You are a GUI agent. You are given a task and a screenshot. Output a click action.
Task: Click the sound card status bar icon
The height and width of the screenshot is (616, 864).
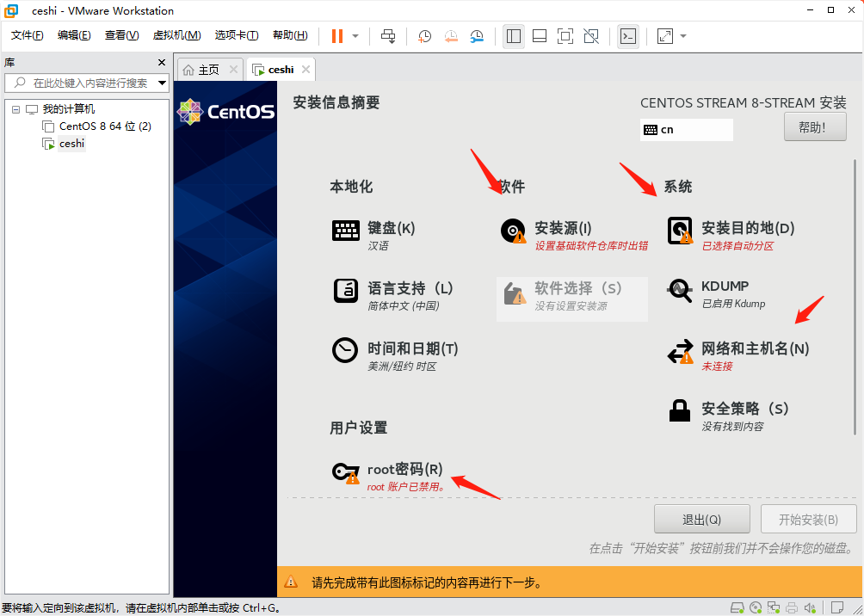click(810, 607)
